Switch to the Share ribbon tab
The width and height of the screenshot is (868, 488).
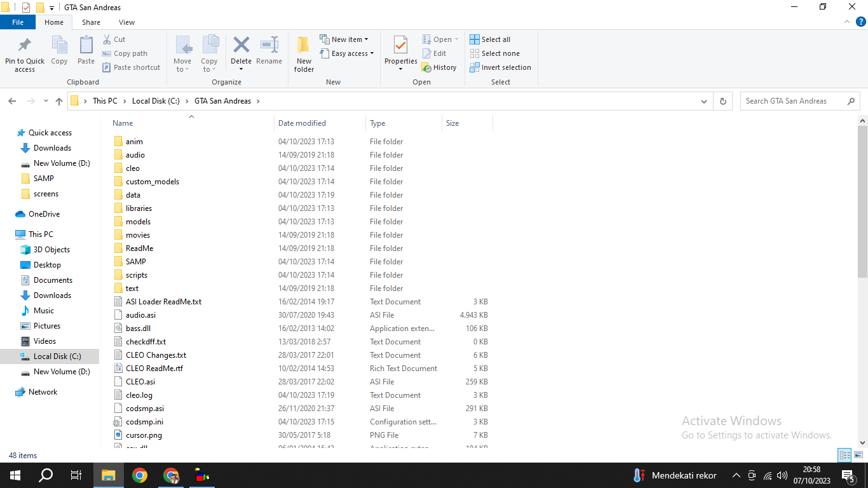pyautogui.click(x=91, y=22)
